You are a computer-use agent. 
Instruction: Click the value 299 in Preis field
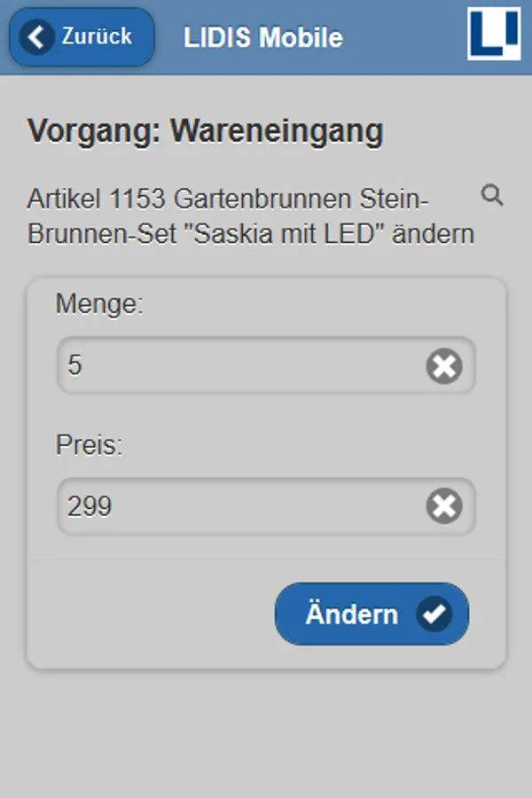pyautogui.click(x=90, y=506)
